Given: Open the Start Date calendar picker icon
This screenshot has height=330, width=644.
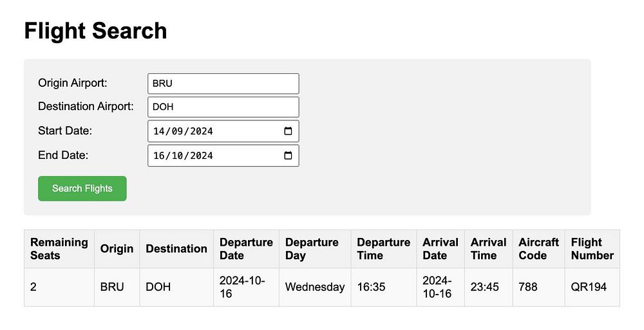Looking at the screenshot, I should click(288, 131).
